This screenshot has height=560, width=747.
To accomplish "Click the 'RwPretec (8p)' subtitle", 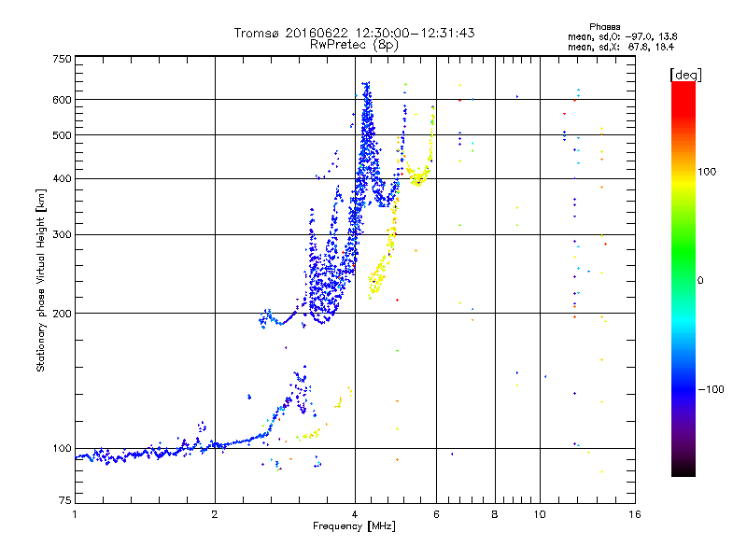I will pyautogui.click(x=354, y=45).
